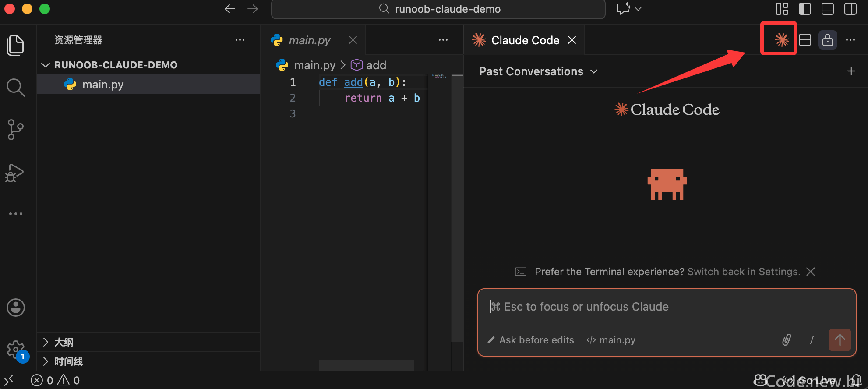Image resolution: width=868 pixels, height=389 pixels.
Task: Open Explorer panel more actions menu
Action: tap(240, 40)
